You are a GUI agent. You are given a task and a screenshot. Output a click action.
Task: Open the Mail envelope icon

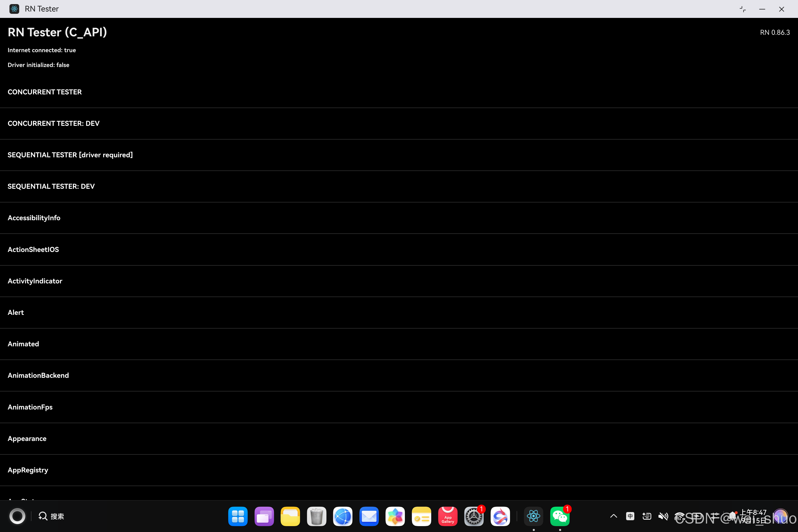[369, 516]
